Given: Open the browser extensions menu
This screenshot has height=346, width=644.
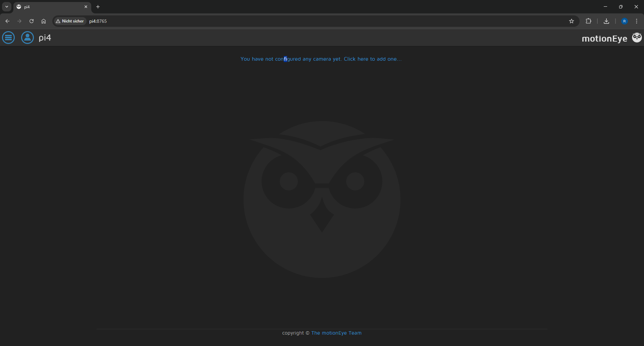Looking at the screenshot, I should [x=588, y=21].
